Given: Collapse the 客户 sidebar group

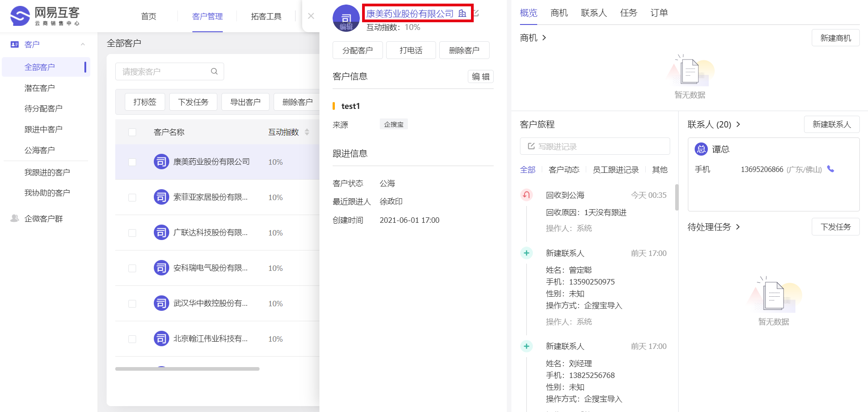Looking at the screenshot, I should [x=83, y=44].
